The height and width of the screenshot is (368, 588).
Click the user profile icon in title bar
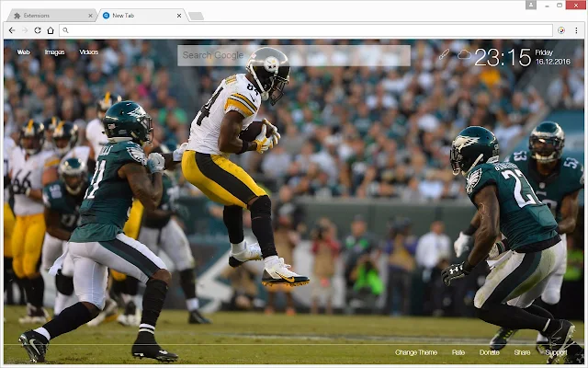pyautogui.click(x=531, y=5)
